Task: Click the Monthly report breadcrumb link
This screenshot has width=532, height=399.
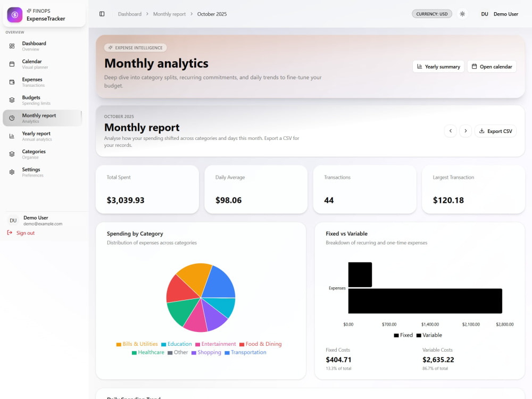Action: (x=169, y=14)
